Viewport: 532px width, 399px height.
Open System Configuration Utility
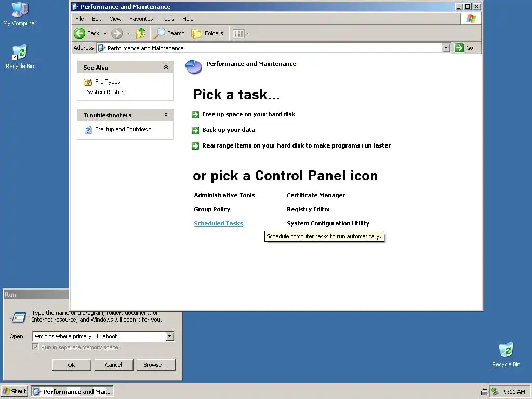[x=328, y=223]
